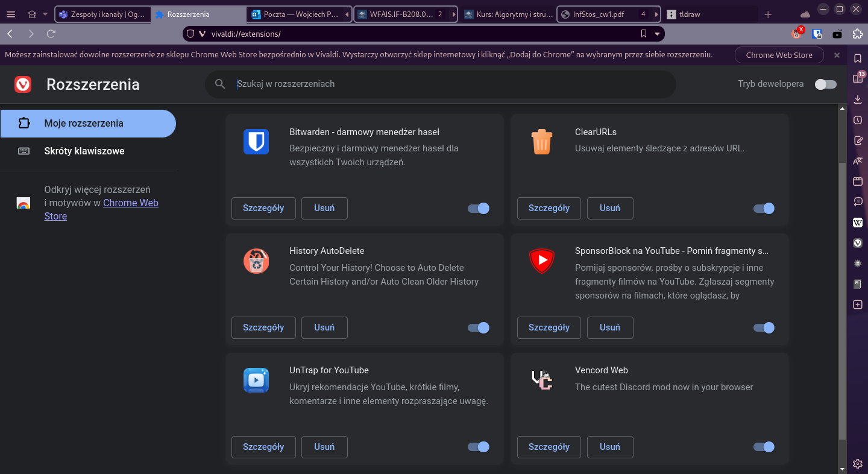Dismiss the Chrome Web Store info banner
This screenshot has height=474, width=868.
coord(837,55)
